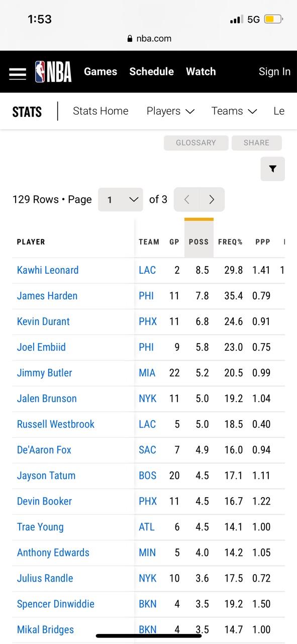Click the GLOSSARY button
Screen dimensions: 297x644
pos(196,143)
